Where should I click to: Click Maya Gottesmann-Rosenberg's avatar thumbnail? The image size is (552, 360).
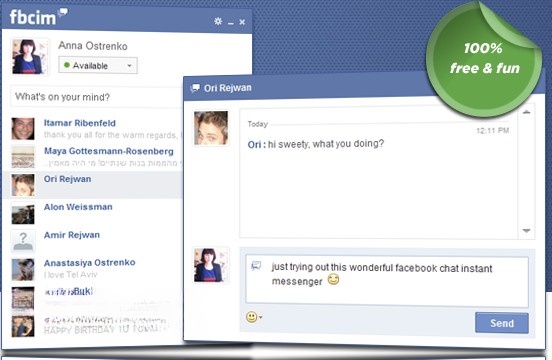pyautogui.click(x=23, y=157)
